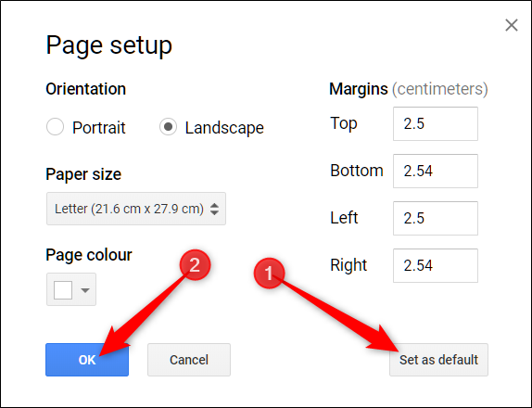Click the up-down arrows on paper size selector
This screenshot has width=532, height=408.
point(214,209)
